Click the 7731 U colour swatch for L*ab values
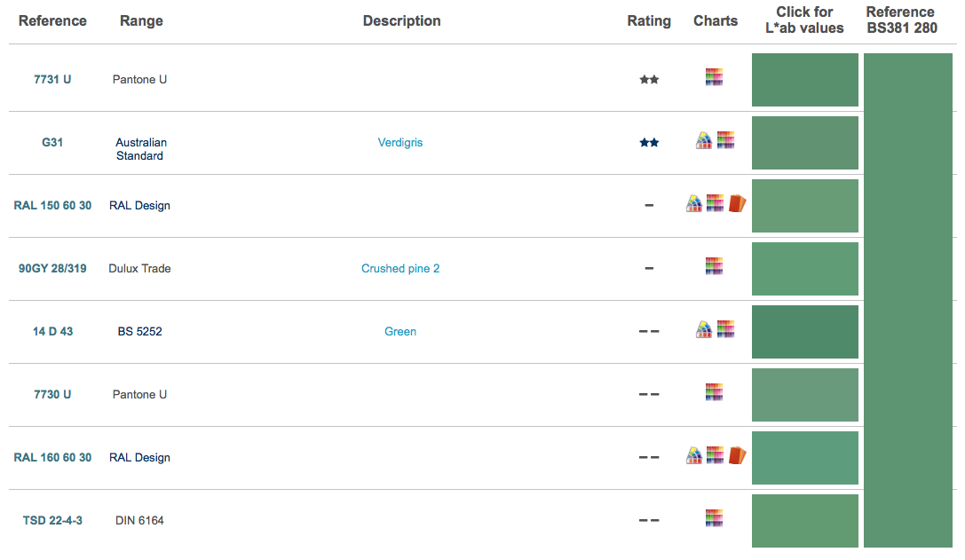The width and height of the screenshot is (965, 560). click(x=804, y=80)
